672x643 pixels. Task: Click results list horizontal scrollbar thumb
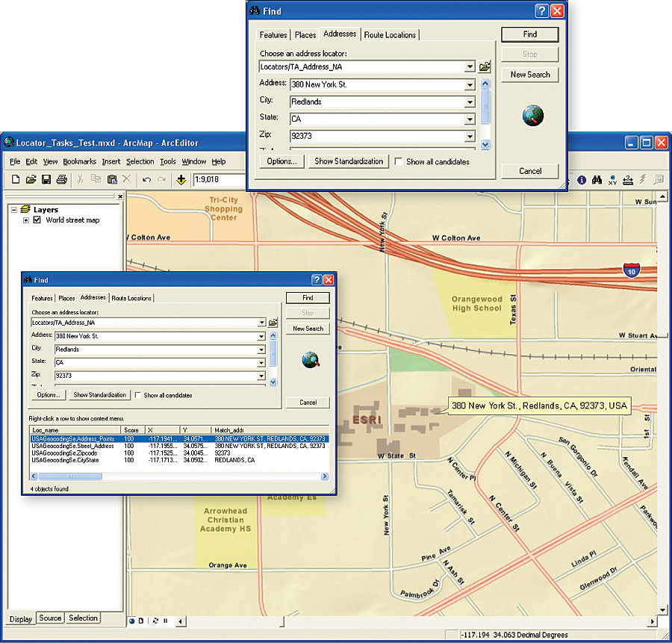(x=70, y=476)
